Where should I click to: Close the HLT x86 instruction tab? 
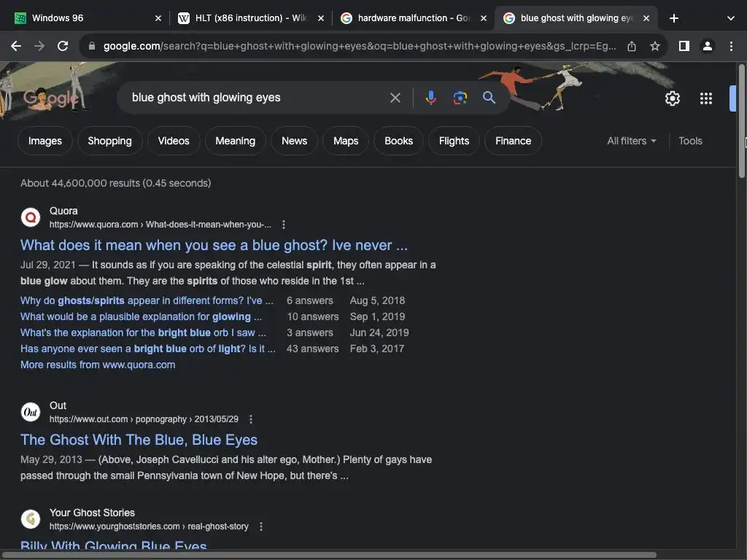[x=321, y=18]
